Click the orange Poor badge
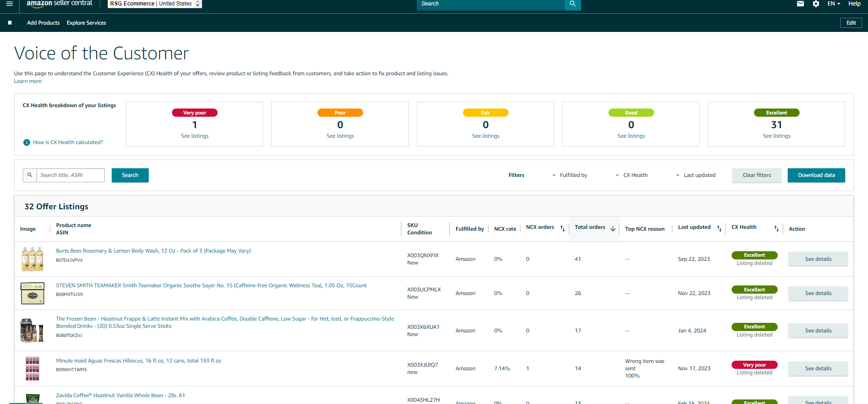 point(340,113)
